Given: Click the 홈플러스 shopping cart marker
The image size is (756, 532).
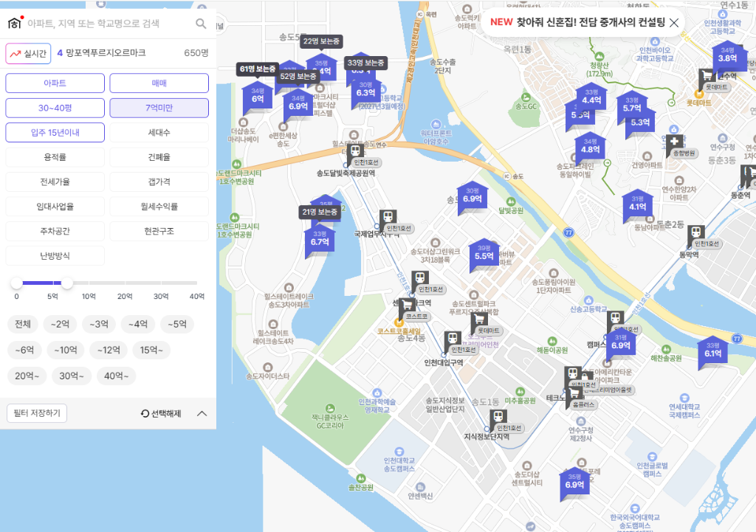Looking at the screenshot, I should tap(574, 394).
